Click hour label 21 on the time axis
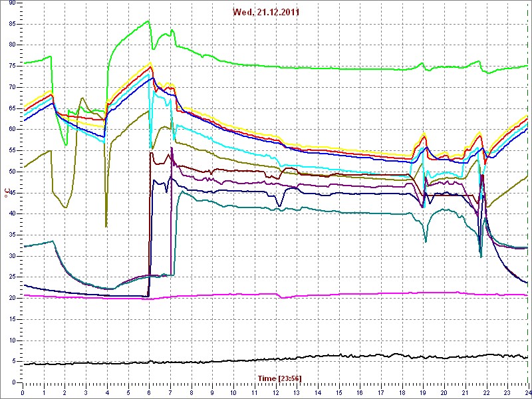The image size is (532, 399). click(465, 392)
